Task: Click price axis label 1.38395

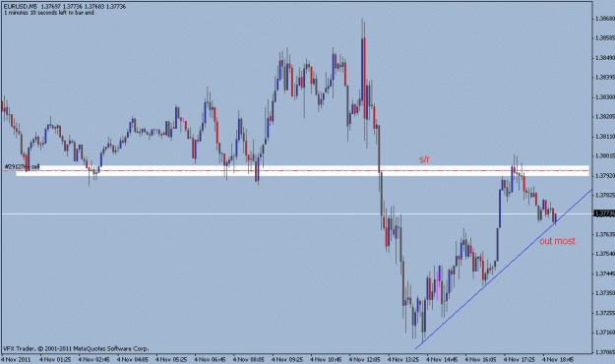Action: (x=604, y=78)
